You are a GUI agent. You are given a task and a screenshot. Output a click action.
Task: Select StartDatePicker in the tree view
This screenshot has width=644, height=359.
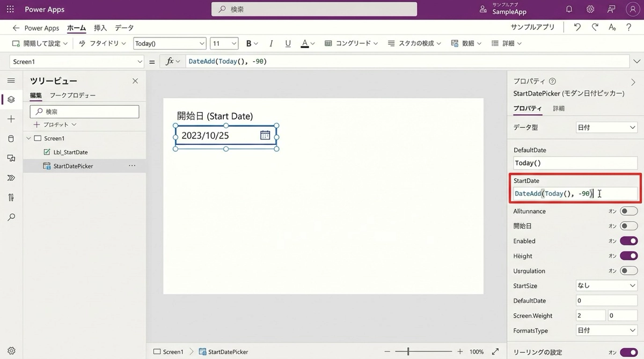click(73, 166)
